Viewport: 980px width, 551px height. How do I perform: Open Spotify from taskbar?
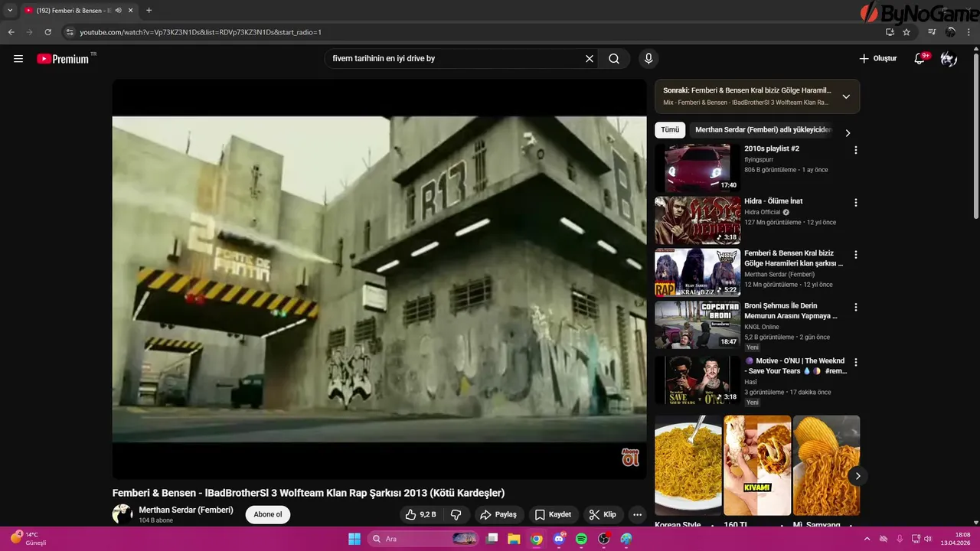click(581, 539)
